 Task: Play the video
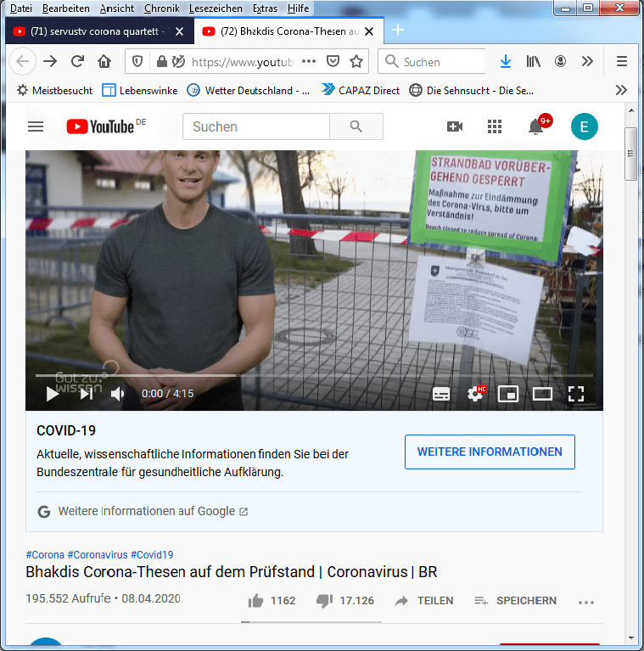(52, 394)
